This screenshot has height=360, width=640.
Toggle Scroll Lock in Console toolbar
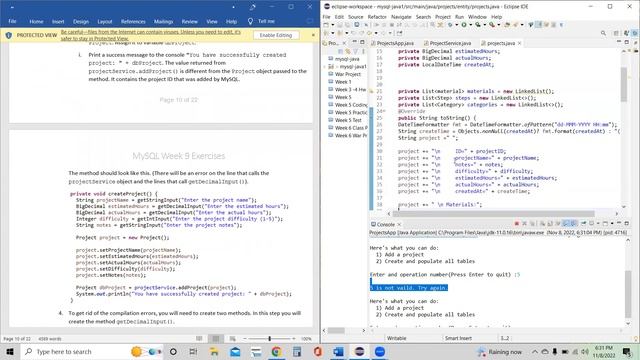point(550,223)
